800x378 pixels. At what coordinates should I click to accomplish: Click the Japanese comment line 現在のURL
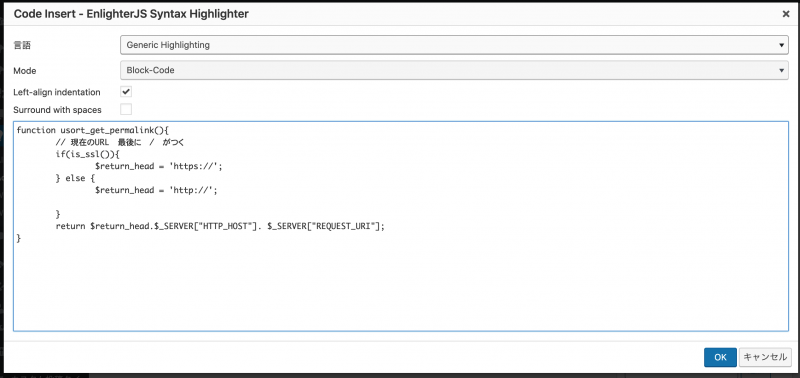(x=120, y=142)
